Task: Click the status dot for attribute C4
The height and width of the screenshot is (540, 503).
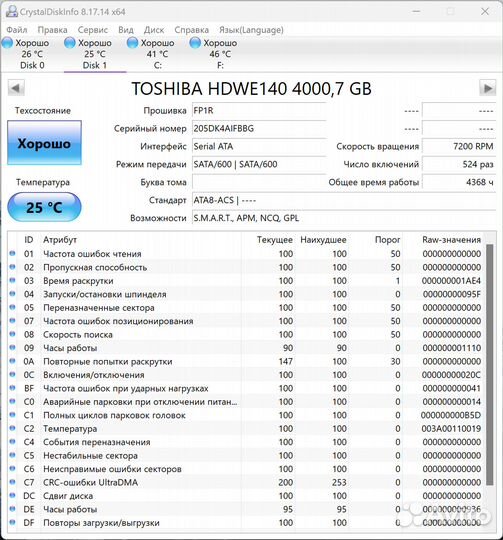Action: coord(12,442)
